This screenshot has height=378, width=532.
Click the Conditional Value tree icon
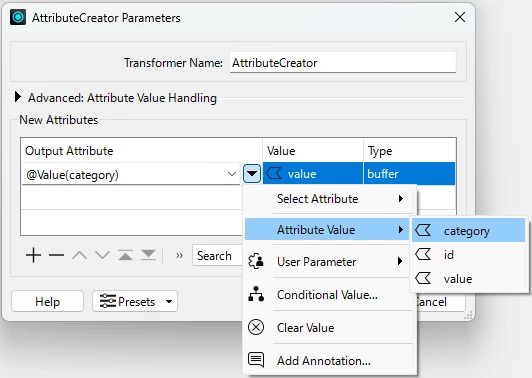(x=256, y=294)
